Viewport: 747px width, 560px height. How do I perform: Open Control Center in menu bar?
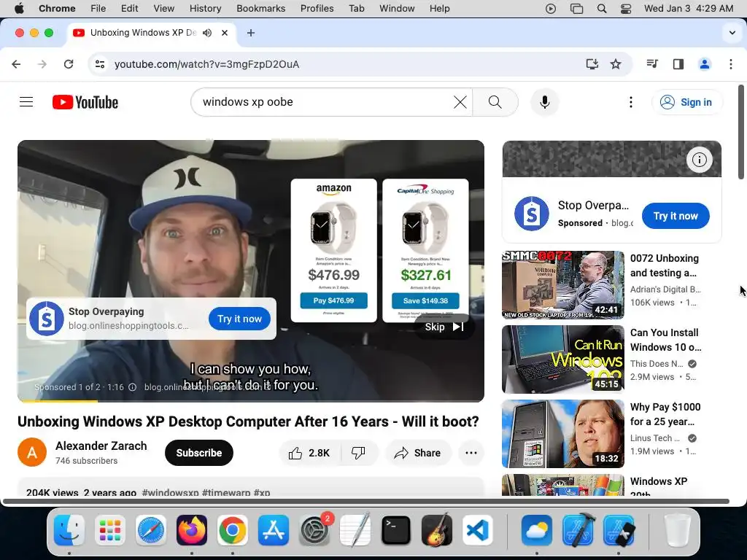626,9
